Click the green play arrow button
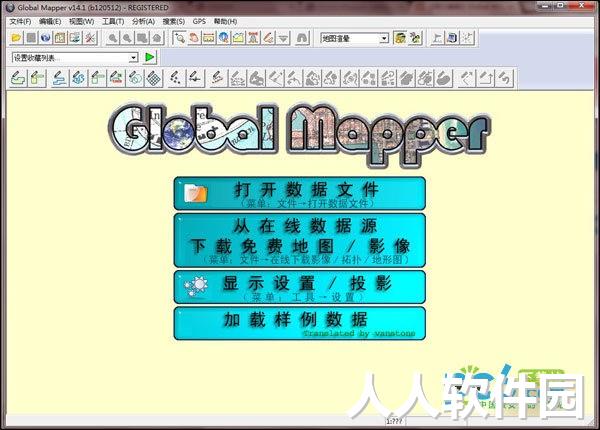Viewport: 600px width, 430px height. (150, 58)
